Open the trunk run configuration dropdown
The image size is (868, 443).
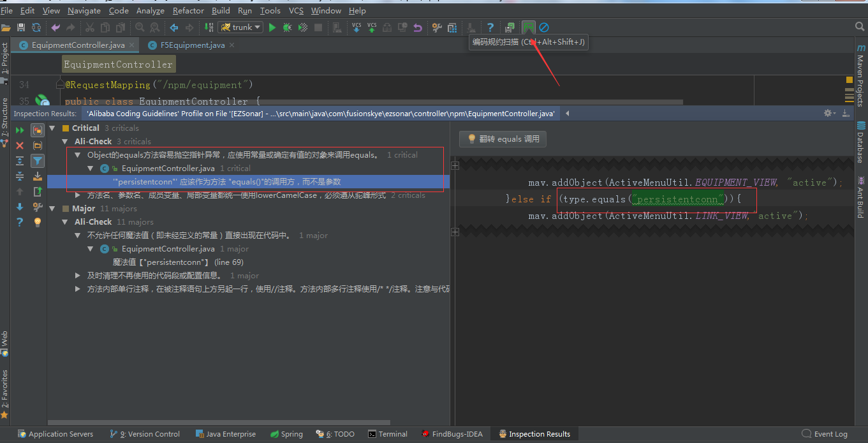pyautogui.click(x=240, y=27)
